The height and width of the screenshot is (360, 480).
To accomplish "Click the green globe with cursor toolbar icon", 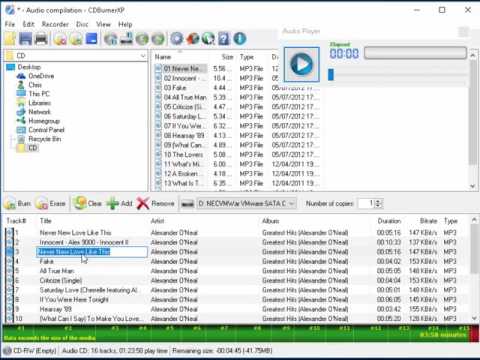I will [x=208, y=39].
